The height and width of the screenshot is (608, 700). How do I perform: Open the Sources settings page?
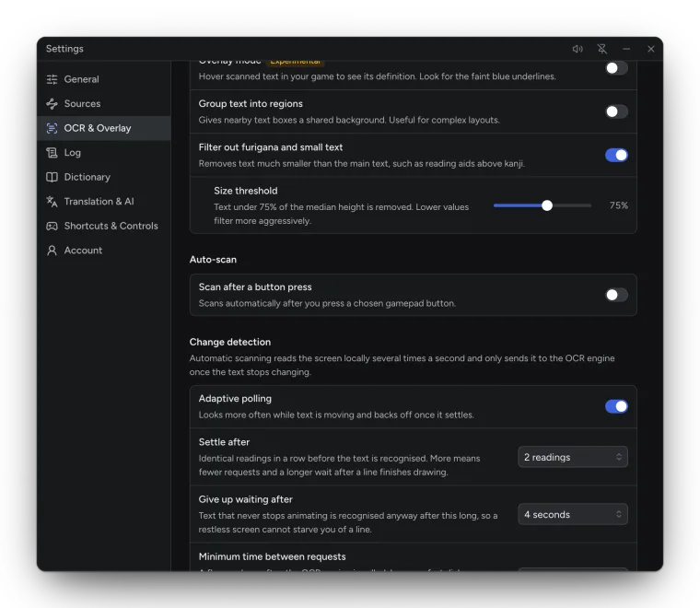click(103, 104)
